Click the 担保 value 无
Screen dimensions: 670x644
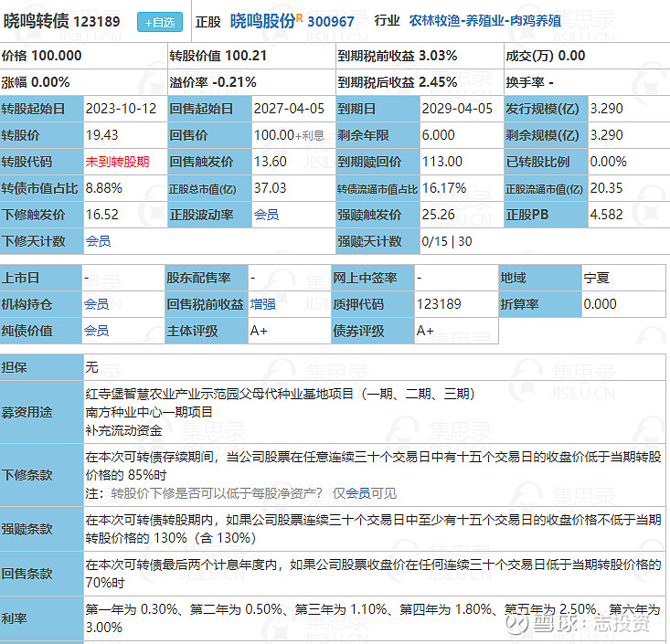coord(92,367)
